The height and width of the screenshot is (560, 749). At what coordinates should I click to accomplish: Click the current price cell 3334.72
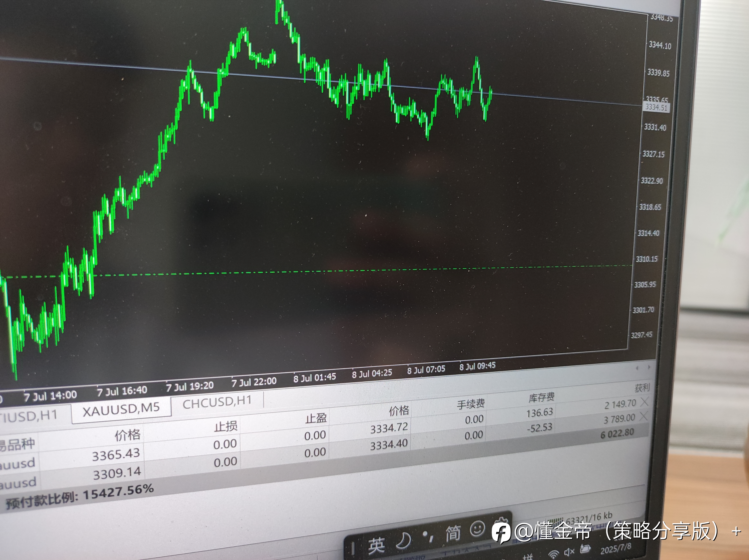coord(389,428)
